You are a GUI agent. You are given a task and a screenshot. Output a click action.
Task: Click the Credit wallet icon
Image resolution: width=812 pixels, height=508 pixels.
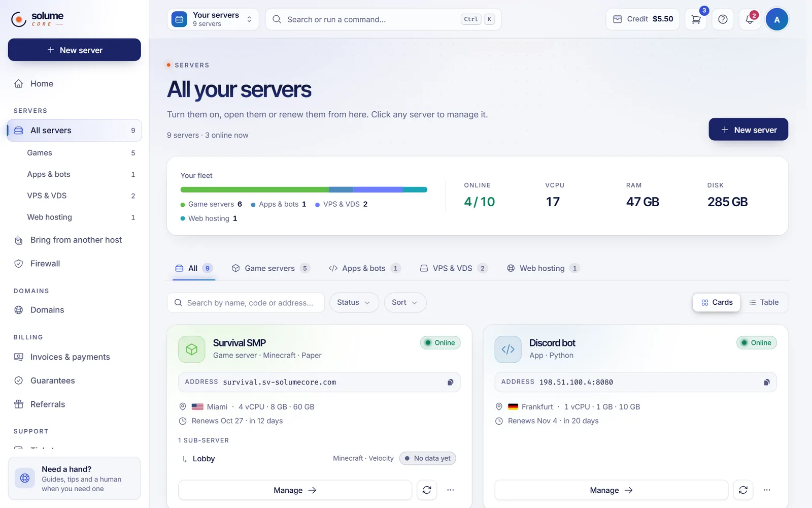pos(617,19)
